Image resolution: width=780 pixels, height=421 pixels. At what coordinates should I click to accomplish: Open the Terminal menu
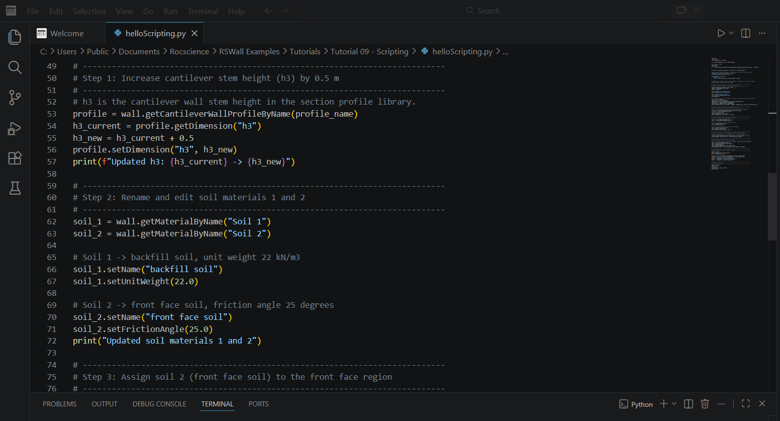coord(203,11)
